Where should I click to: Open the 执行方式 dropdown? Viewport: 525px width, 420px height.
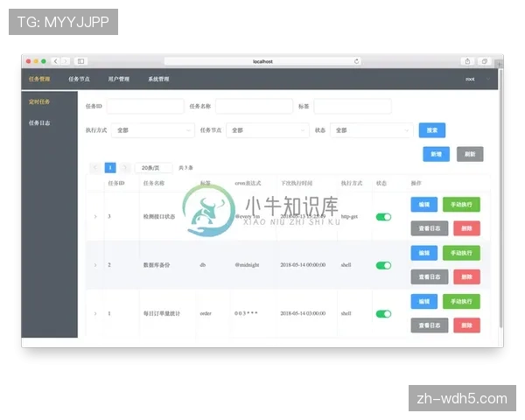(152, 130)
